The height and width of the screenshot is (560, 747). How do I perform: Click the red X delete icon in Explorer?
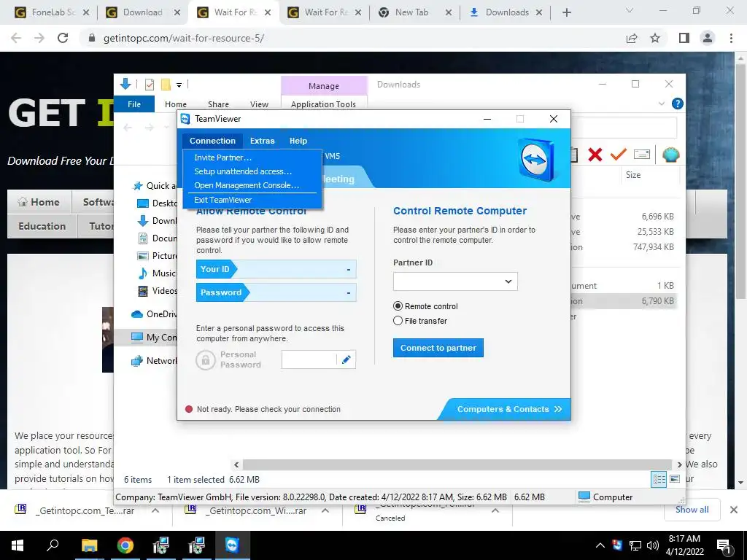click(595, 155)
